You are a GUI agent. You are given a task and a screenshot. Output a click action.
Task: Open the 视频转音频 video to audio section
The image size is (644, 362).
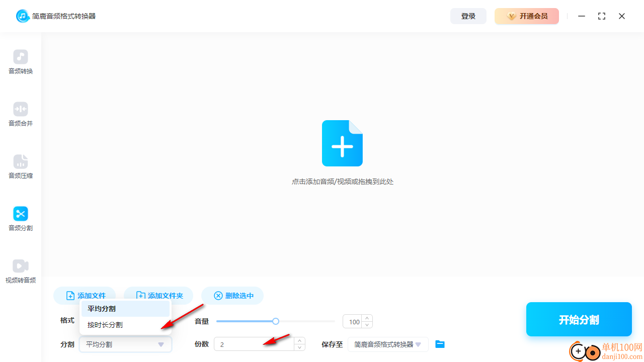pos(21,271)
